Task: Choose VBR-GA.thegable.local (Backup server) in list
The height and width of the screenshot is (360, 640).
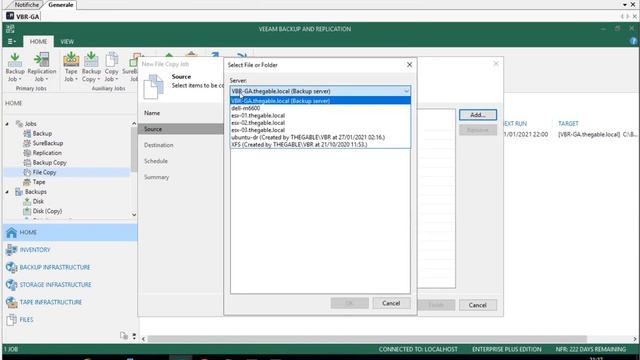Action: pyautogui.click(x=320, y=101)
